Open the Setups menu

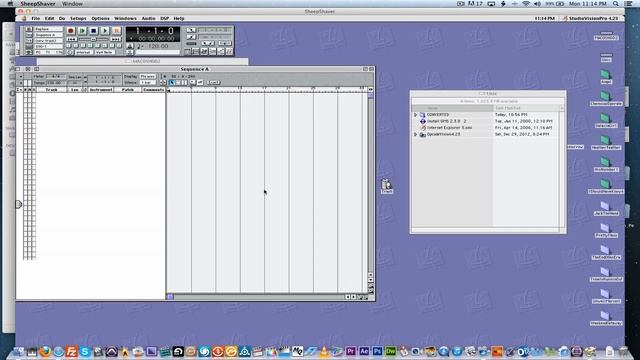[78, 18]
